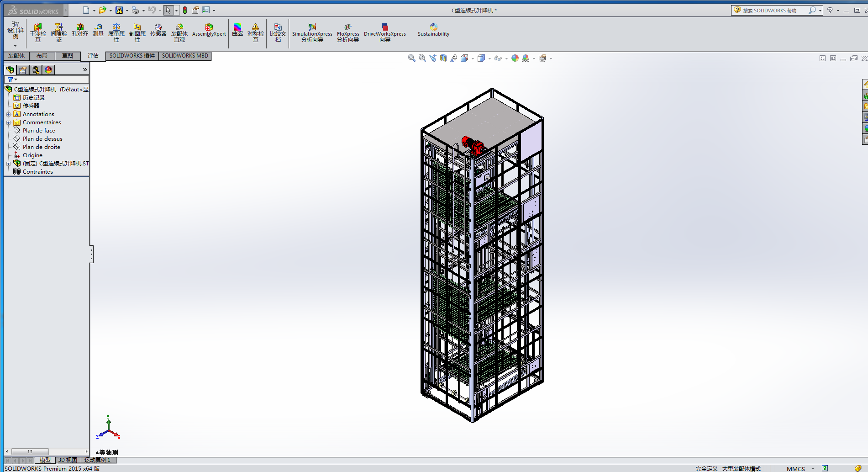This screenshot has width=868, height=472.
Task: Open the SOLIDWORKS MBD tab
Action: (185, 56)
